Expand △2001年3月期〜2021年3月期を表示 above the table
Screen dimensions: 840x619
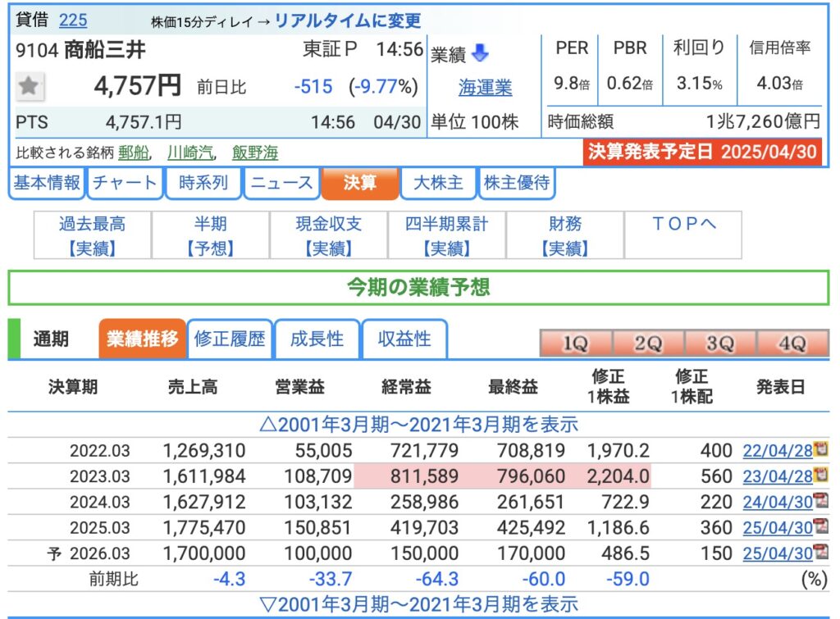pyautogui.click(x=418, y=425)
